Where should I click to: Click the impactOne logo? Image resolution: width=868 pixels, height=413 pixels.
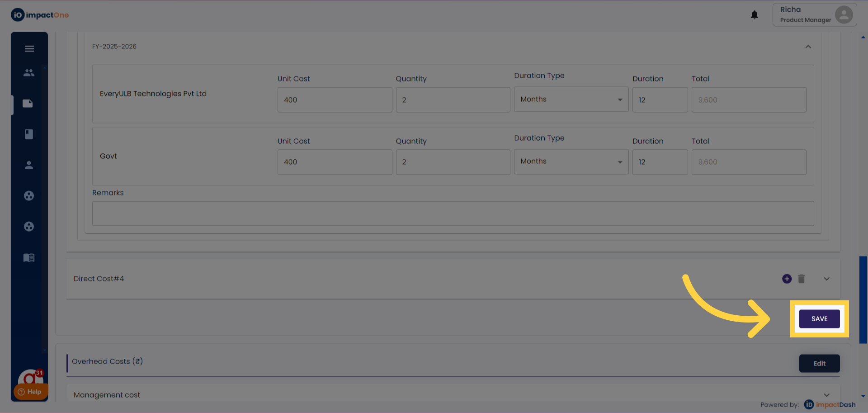(x=40, y=15)
